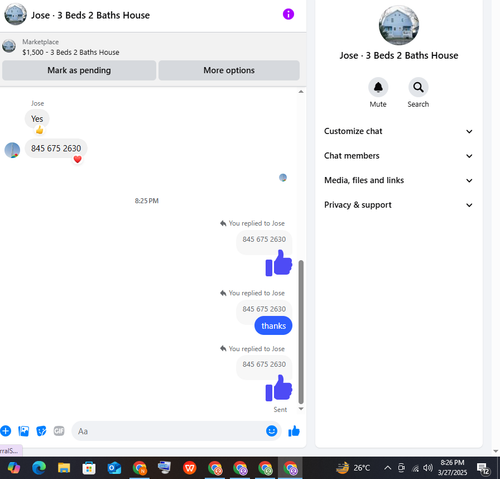Click the 'Yes' message bubble
Image resolution: width=500 pixels, height=479 pixels.
point(37,119)
